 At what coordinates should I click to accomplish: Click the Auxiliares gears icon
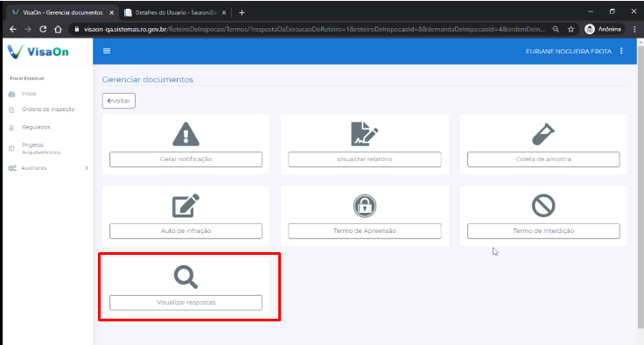(x=12, y=168)
